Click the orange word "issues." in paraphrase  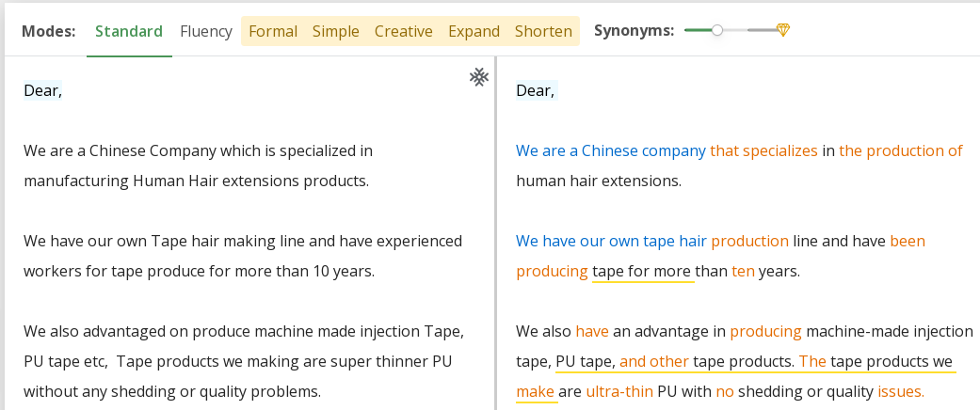901,391
